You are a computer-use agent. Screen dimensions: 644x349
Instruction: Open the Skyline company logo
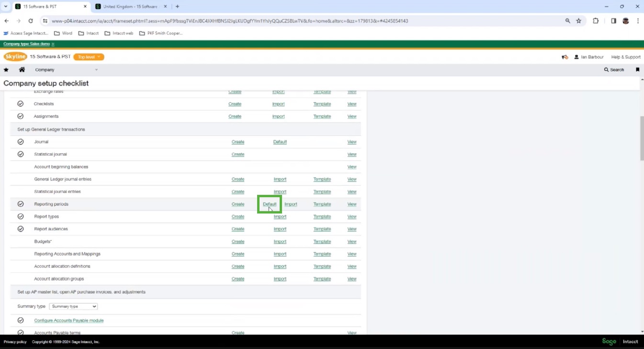pyautogui.click(x=15, y=56)
